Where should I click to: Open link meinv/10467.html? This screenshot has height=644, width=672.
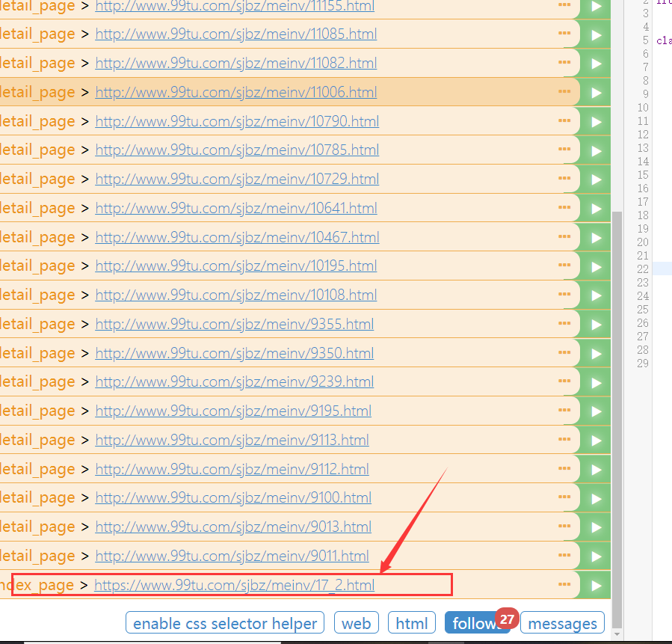point(237,238)
